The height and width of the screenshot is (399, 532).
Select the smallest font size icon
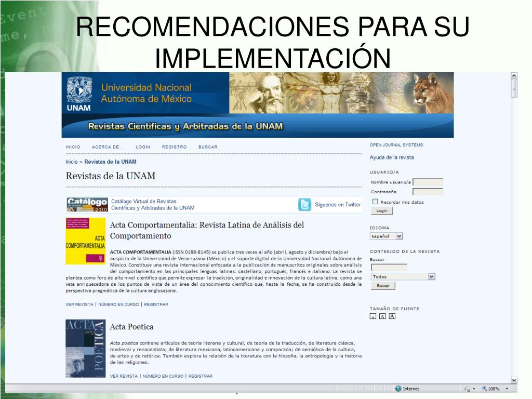point(373,316)
